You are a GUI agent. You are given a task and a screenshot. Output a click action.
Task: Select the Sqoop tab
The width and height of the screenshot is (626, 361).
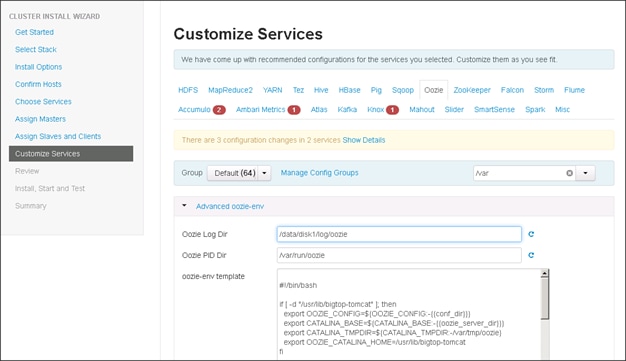(x=403, y=90)
